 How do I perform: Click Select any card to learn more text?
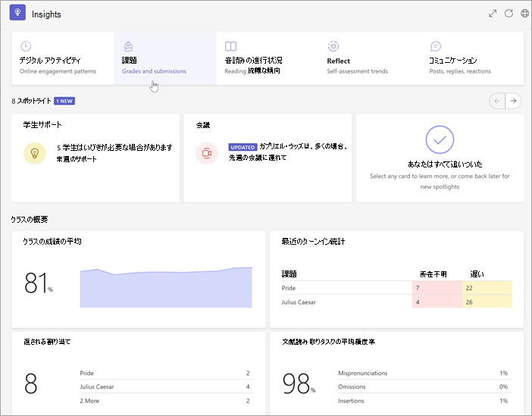pos(440,181)
